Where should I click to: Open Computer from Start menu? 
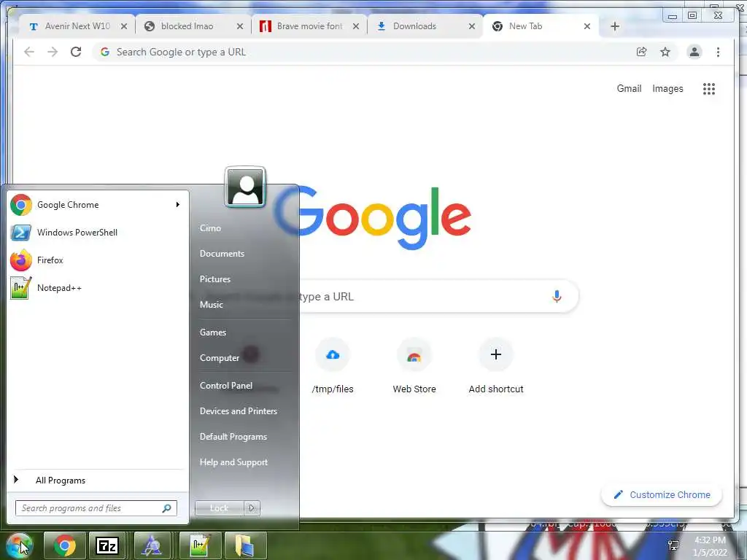pos(219,358)
